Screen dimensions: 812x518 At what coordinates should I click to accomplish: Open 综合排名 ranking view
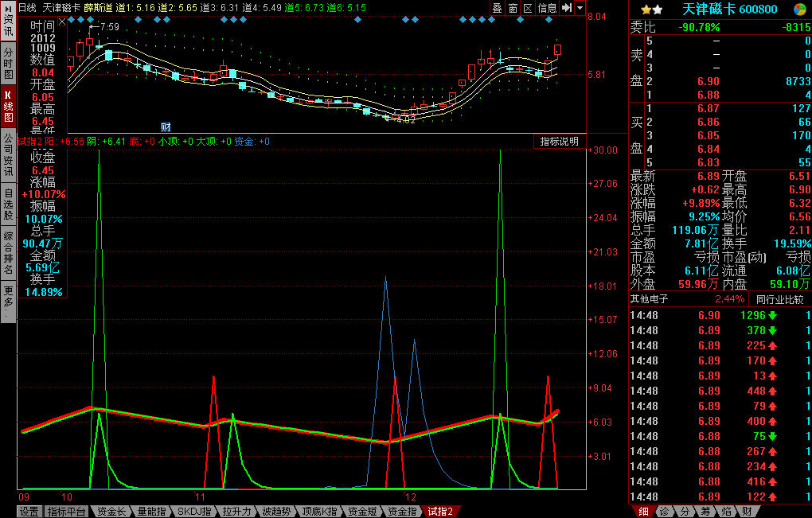point(8,252)
